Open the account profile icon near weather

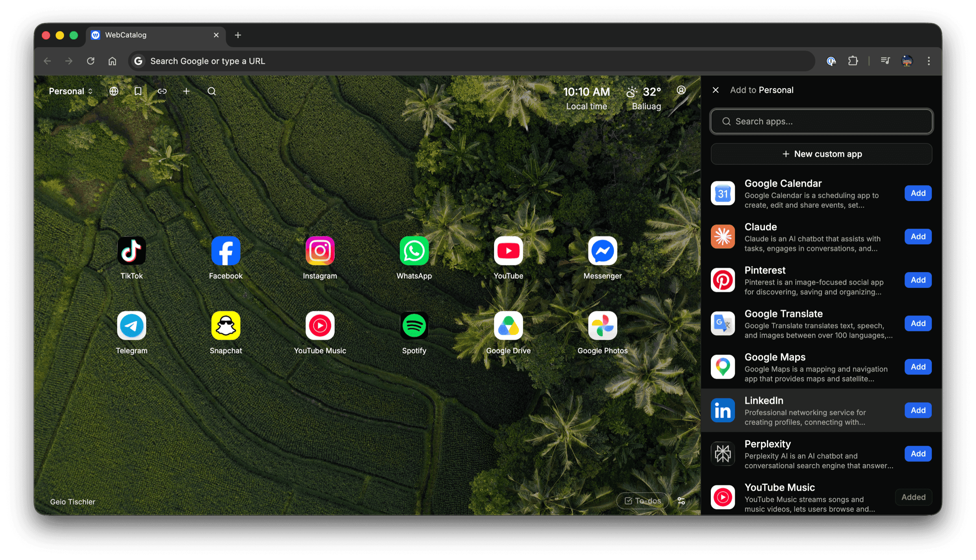681,90
